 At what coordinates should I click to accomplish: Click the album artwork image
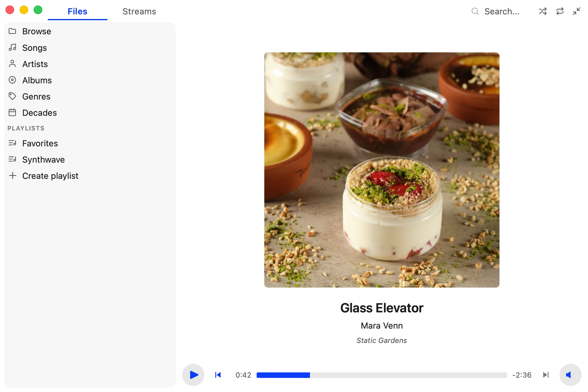[382, 170]
